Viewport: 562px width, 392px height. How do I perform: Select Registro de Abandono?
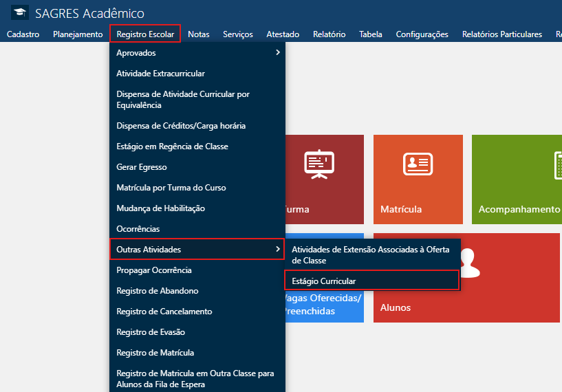point(197,291)
